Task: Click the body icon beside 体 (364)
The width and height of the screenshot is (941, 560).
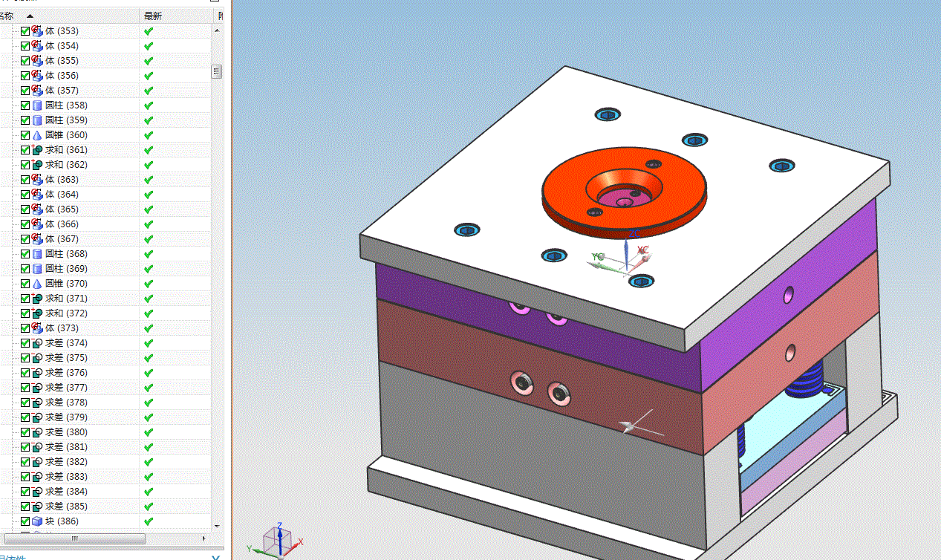Action: (x=36, y=194)
